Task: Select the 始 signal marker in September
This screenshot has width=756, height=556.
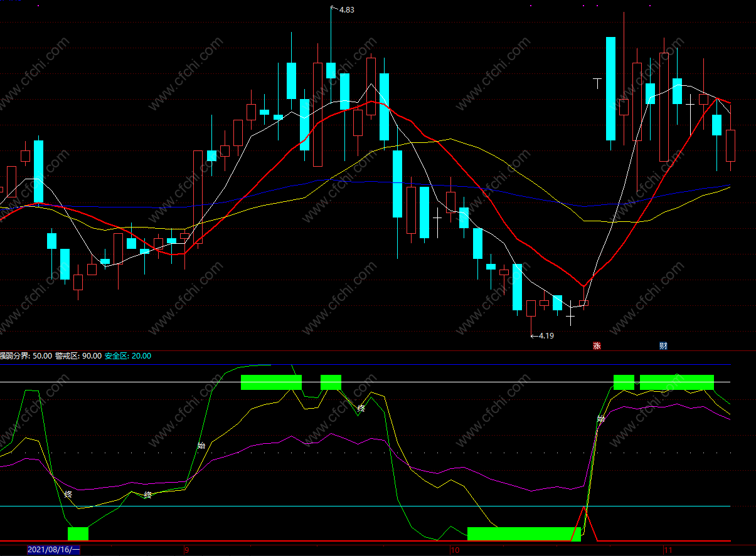Action: coord(201,446)
